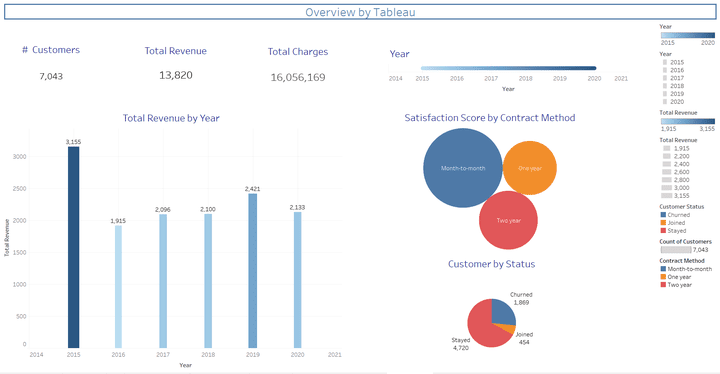Click the Total Revenue value 13,820
The height and width of the screenshot is (374, 720).
[x=176, y=75]
